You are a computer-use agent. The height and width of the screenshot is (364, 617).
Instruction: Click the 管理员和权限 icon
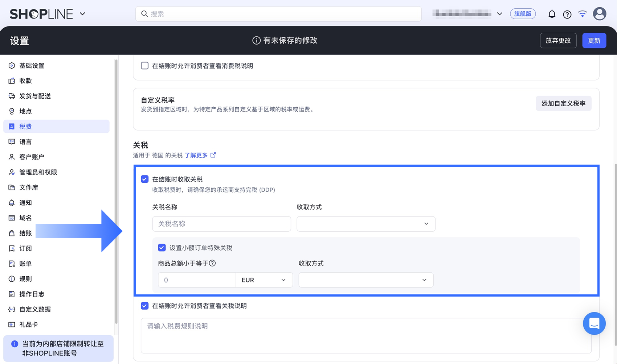click(x=12, y=172)
